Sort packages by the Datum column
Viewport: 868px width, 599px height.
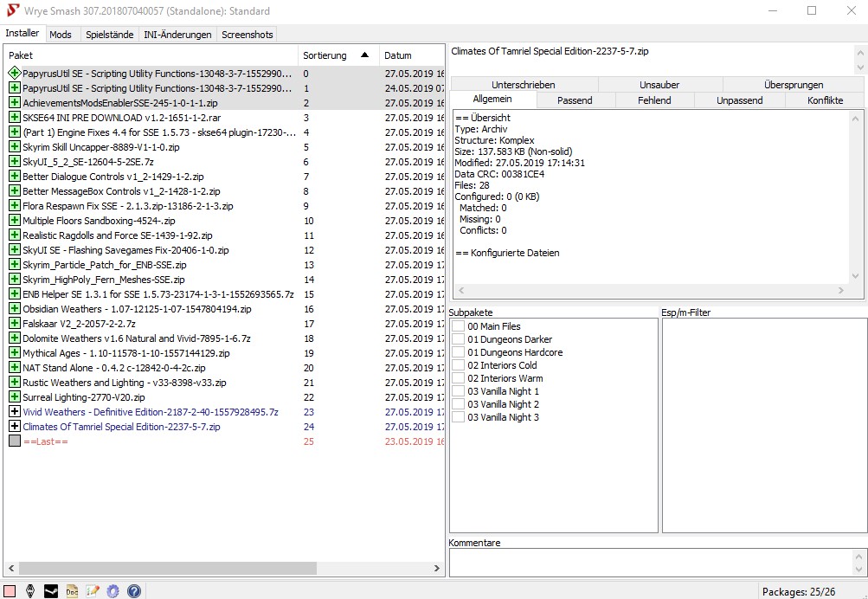pyautogui.click(x=412, y=55)
